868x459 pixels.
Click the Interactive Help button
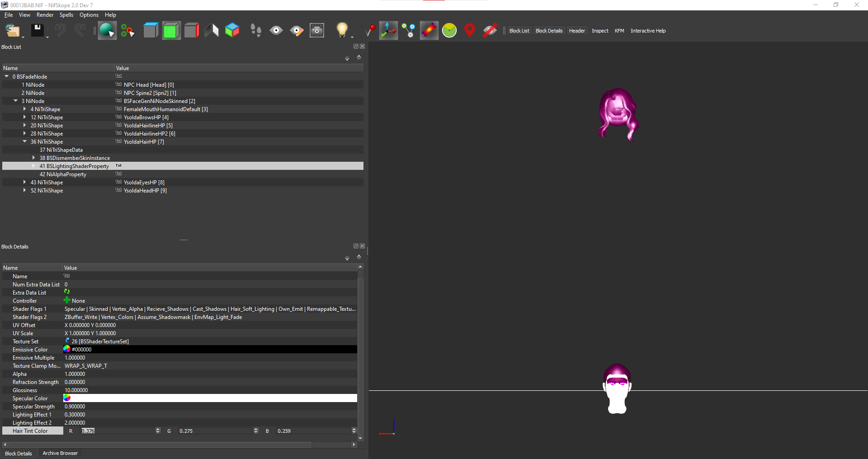coord(648,31)
